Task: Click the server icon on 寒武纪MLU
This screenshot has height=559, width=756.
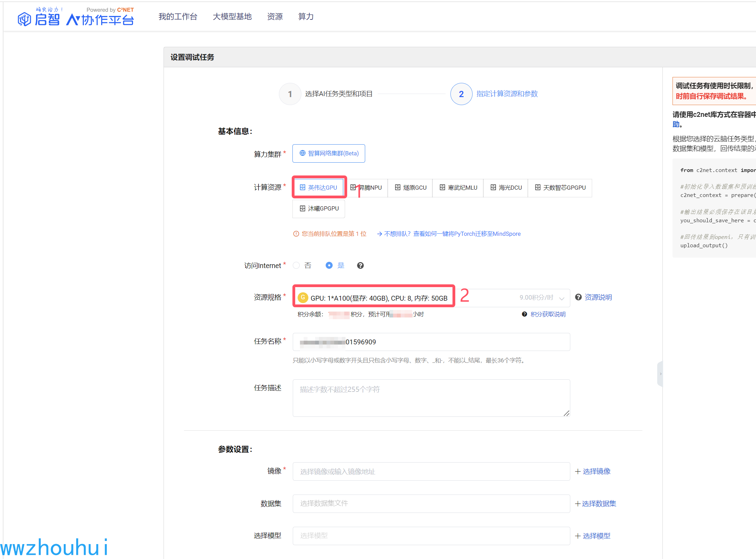Action: click(442, 188)
